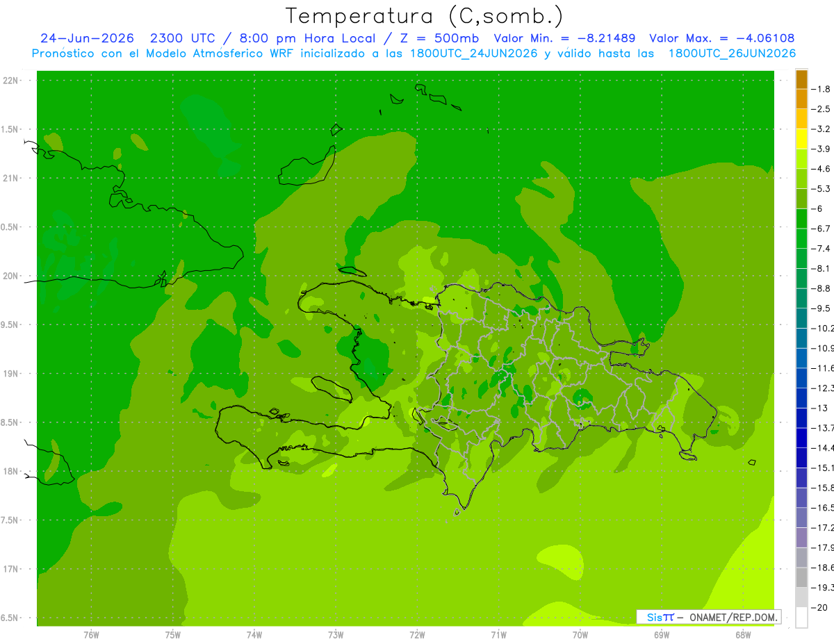Click the '-1.8' colorbar value
The width and height of the screenshot is (834, 644).
pyautogui.click(x=821, y=89)
